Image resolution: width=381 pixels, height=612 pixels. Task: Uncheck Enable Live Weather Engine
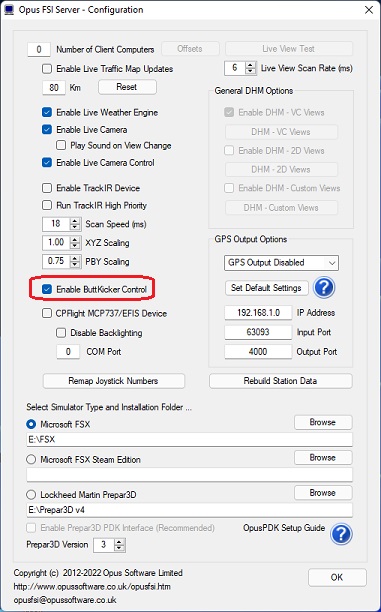pos(47,112)
